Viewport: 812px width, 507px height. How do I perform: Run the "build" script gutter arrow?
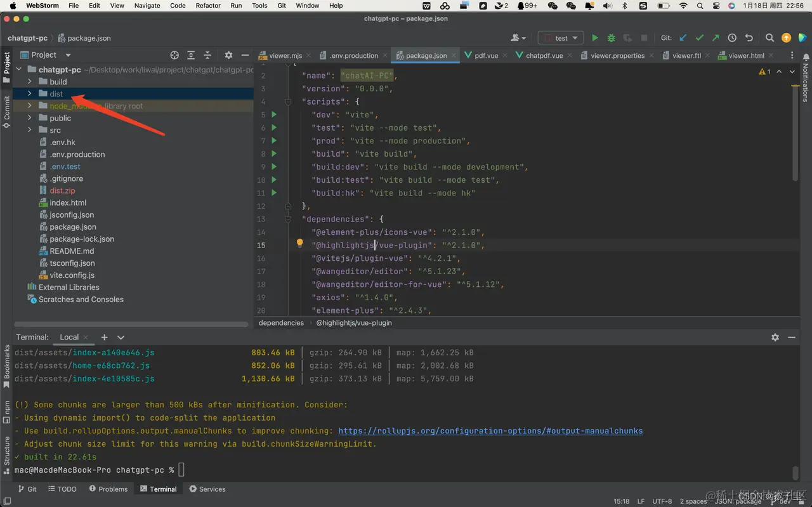(x=274, y=154)
